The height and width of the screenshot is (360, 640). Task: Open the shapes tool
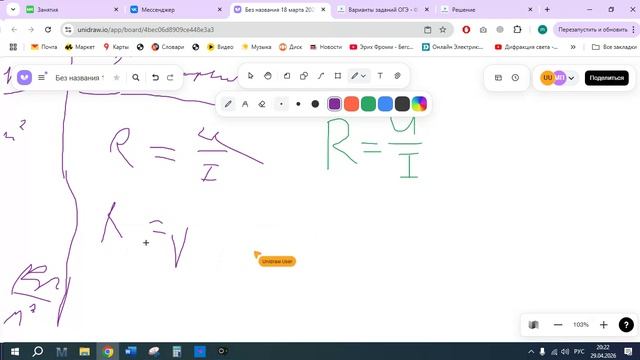coord(304,76)
